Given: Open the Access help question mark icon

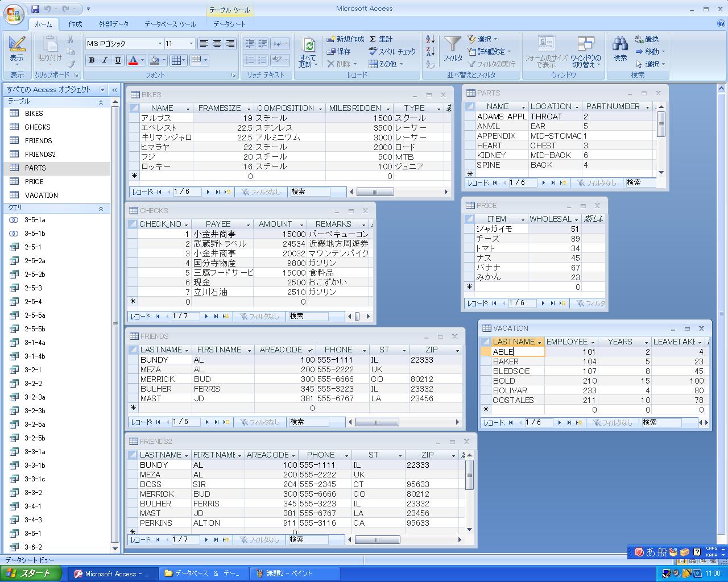Looking at the screenshot, I should click(x=721, y=24).
